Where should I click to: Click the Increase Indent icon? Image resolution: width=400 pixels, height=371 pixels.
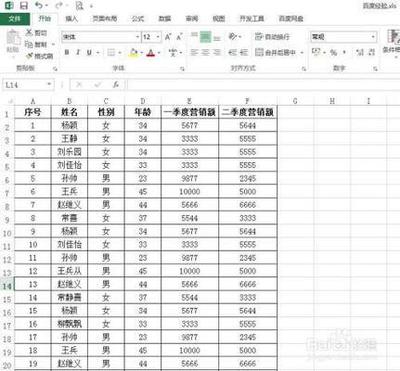(x=244, y=52)
